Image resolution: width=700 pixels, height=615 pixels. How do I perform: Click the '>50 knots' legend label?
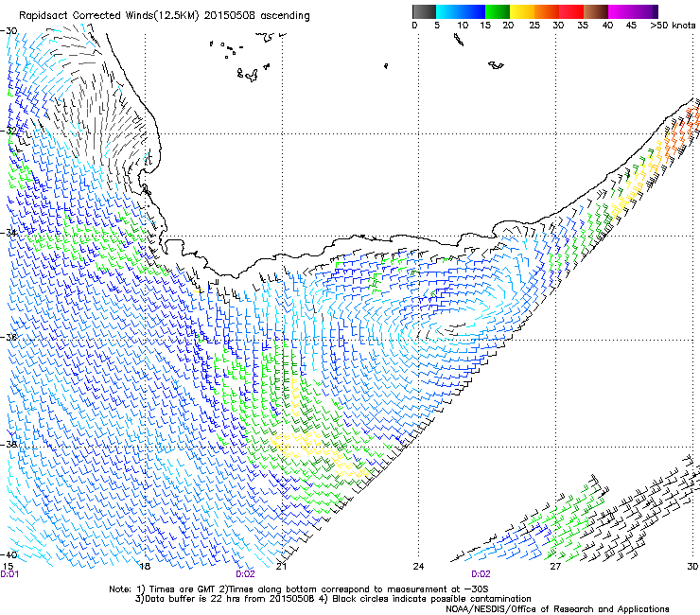pos(673,25)
